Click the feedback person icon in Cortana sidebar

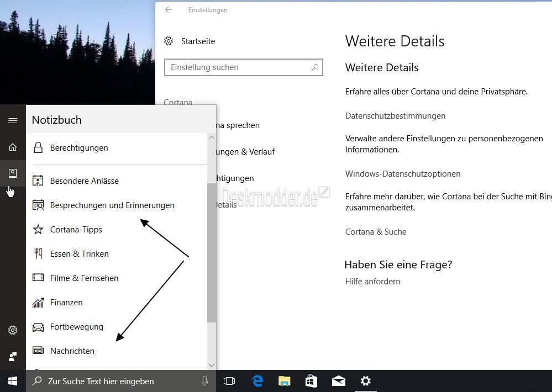[x=13, y=357]
